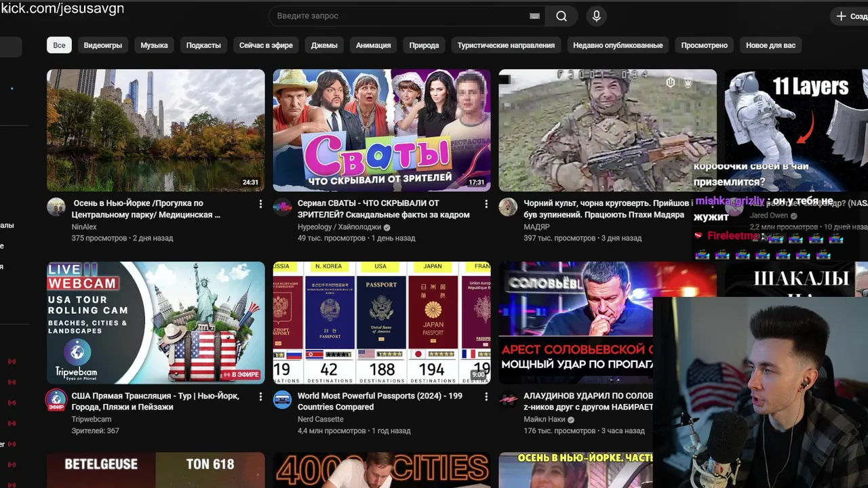The height and width of the screenshot is (488, 868).
Task: Open Майкл Наки channel avatar
Action: coord(508,399)
